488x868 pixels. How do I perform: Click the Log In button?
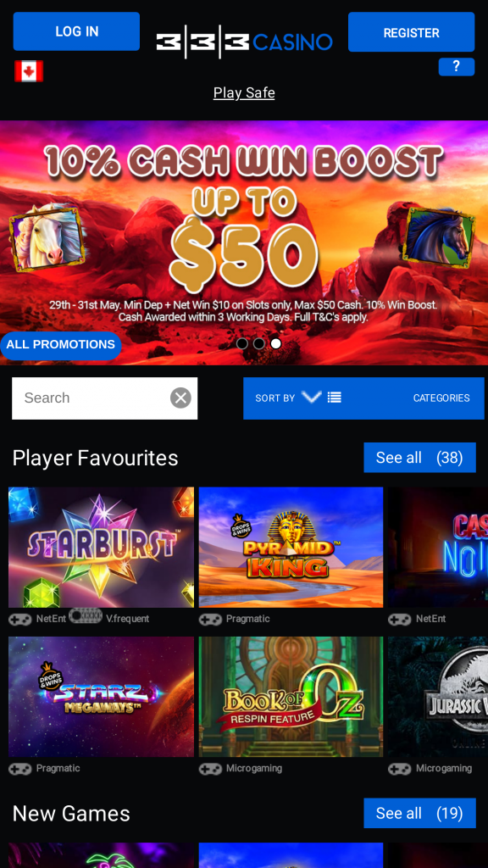76,31
